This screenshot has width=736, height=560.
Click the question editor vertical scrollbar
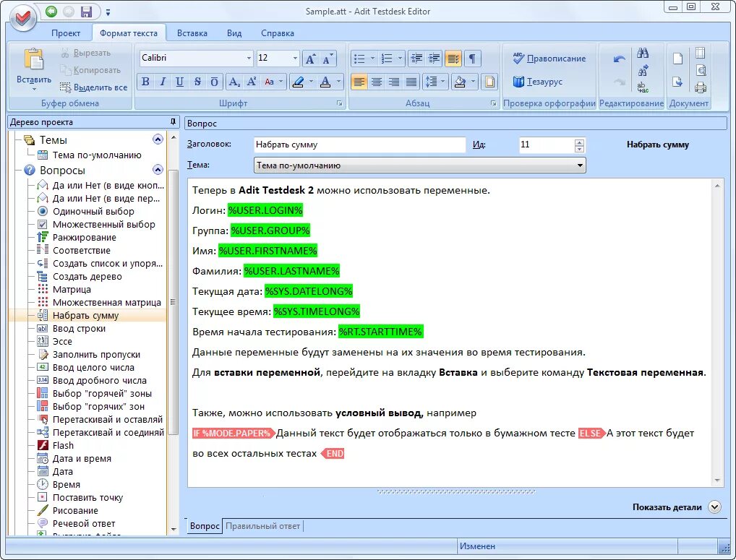click(717, 332)
